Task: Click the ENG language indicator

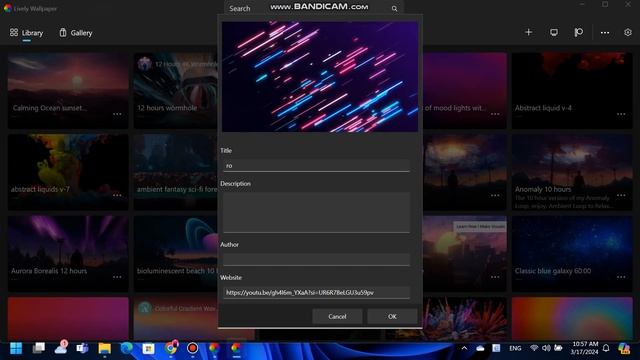Action: (x=515, y=348)
